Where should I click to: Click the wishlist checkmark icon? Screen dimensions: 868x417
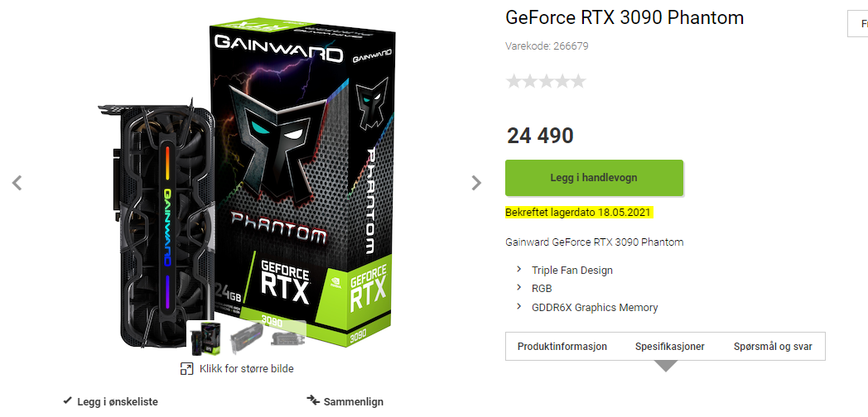(x=68, y=401)
